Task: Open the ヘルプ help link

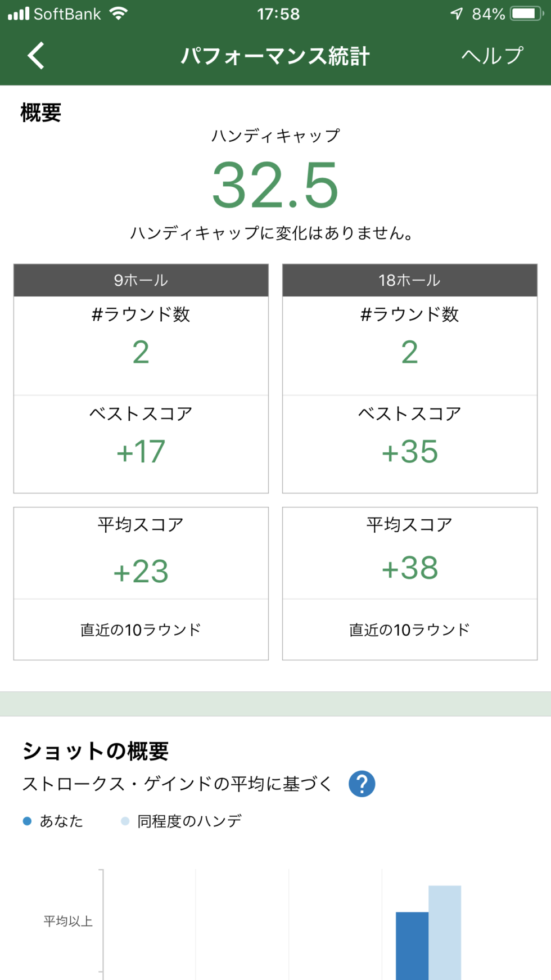Action: coord(492,56)
